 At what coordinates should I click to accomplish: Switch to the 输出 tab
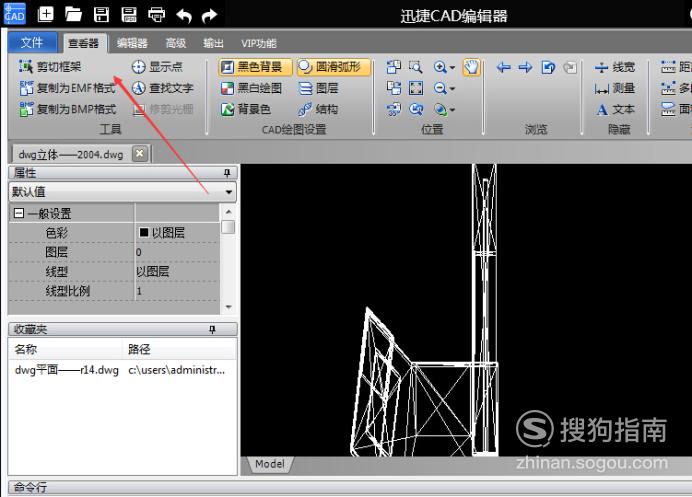[213, 43]
